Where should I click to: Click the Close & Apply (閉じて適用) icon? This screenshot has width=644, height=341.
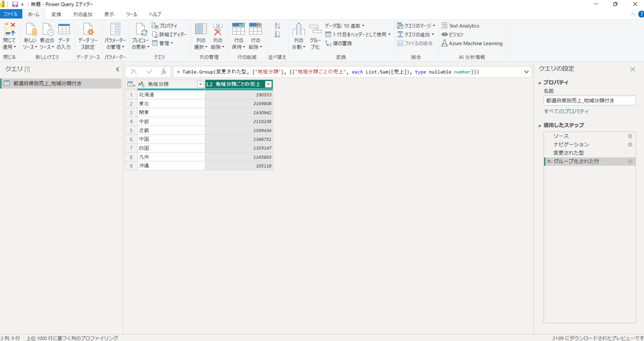tap(9, 30)
